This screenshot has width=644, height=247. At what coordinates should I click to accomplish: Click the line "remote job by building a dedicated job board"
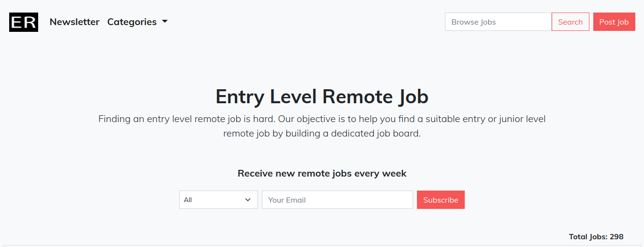322,134
